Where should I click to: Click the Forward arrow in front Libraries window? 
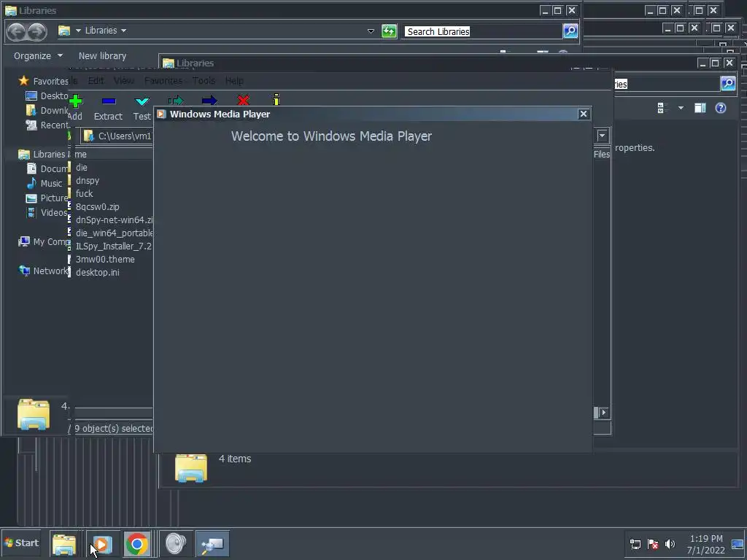(x=37, y=31)
